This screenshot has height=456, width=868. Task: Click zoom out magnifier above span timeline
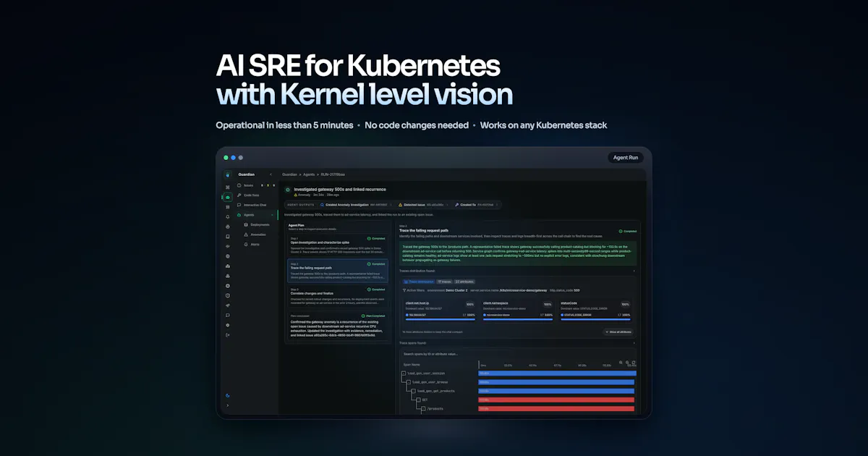(627, 362)
